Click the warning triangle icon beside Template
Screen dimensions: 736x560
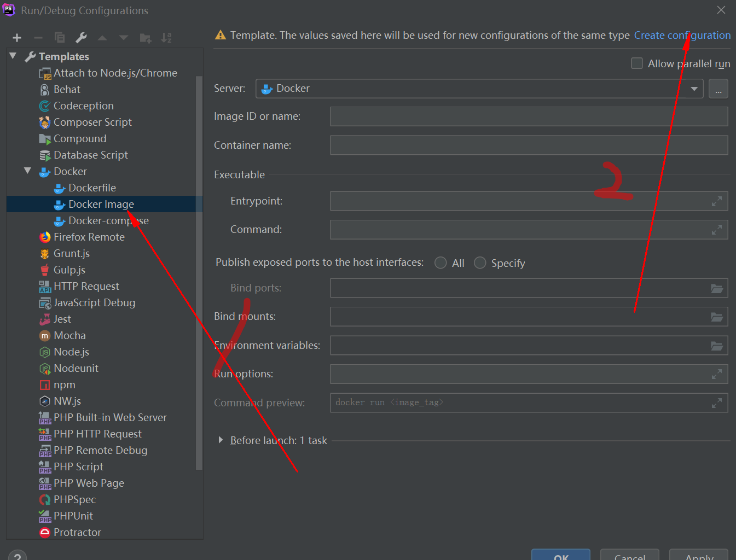point(221,35)
